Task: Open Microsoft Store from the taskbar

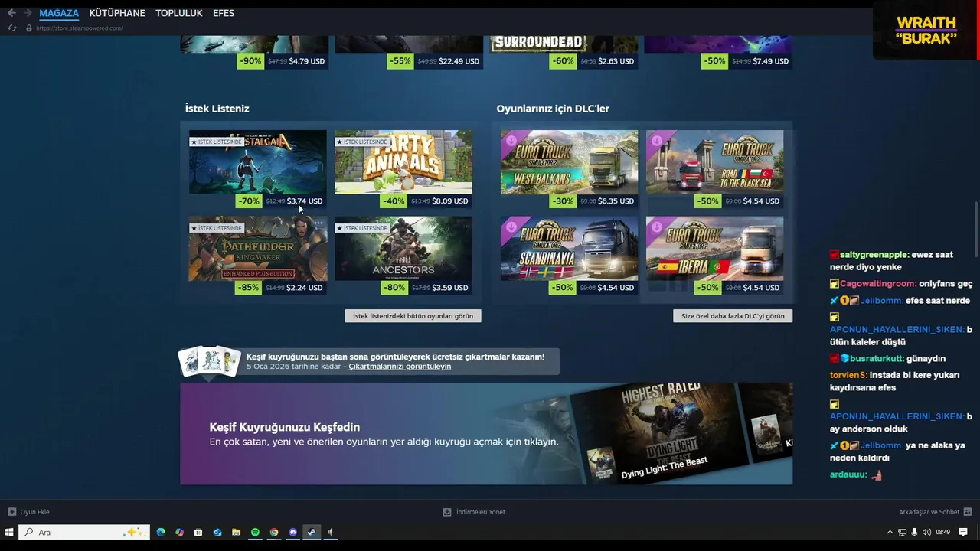Action: coord(198,532)
